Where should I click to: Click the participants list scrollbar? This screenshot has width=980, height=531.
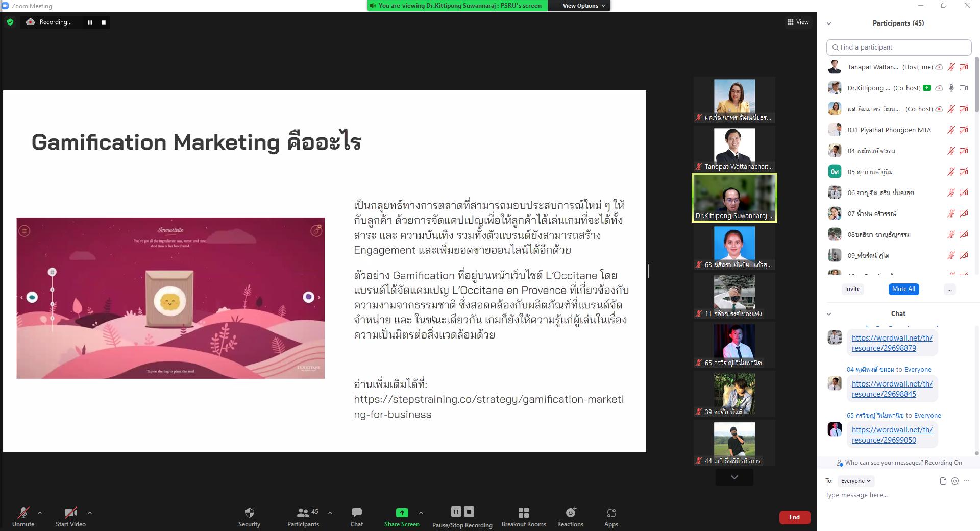(x=977, y=84)
